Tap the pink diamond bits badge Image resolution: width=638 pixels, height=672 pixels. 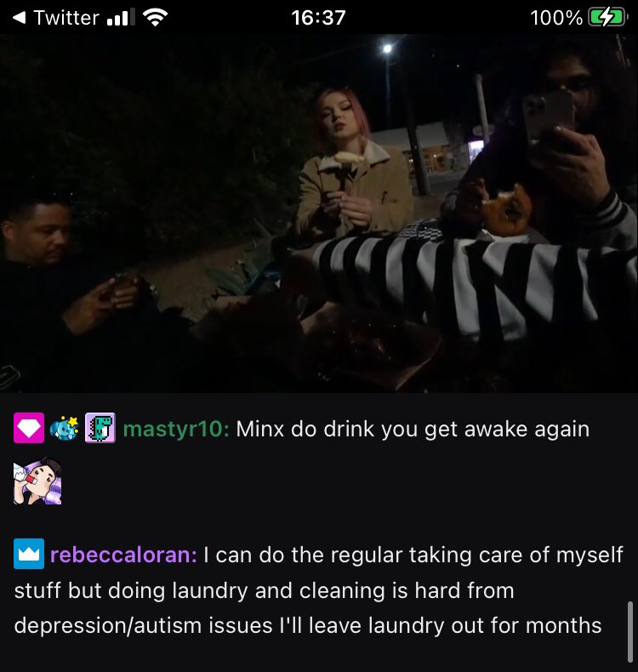pyautogui.click(x=29, y=428)
